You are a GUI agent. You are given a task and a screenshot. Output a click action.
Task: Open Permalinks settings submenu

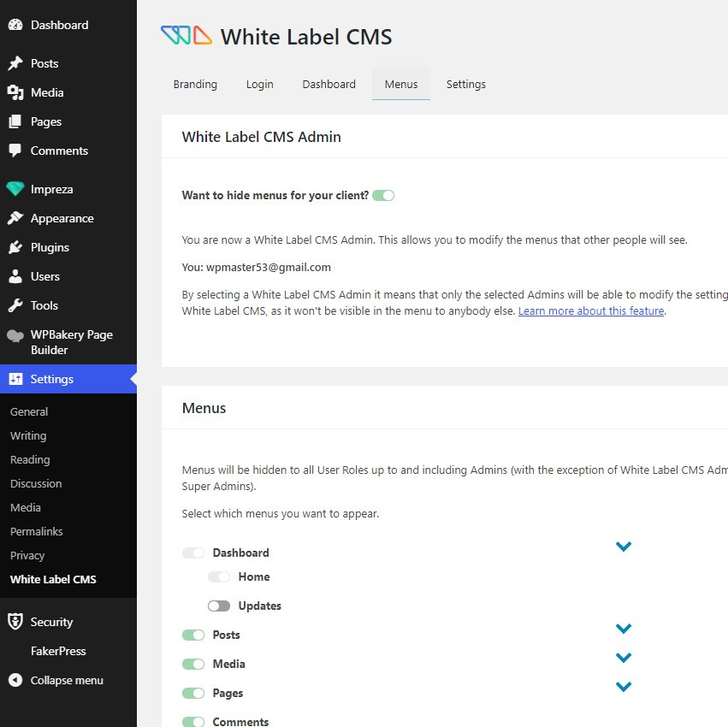[36, 531]
